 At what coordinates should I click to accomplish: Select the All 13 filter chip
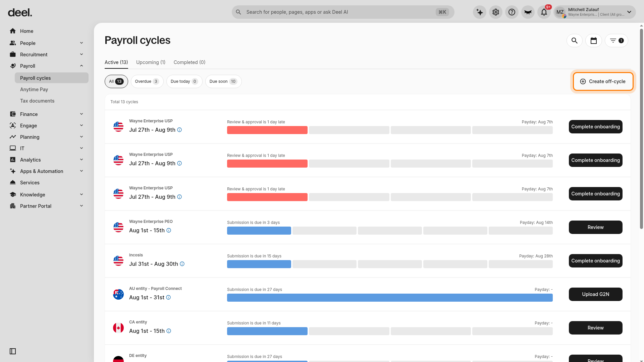(x=116, y=81)
